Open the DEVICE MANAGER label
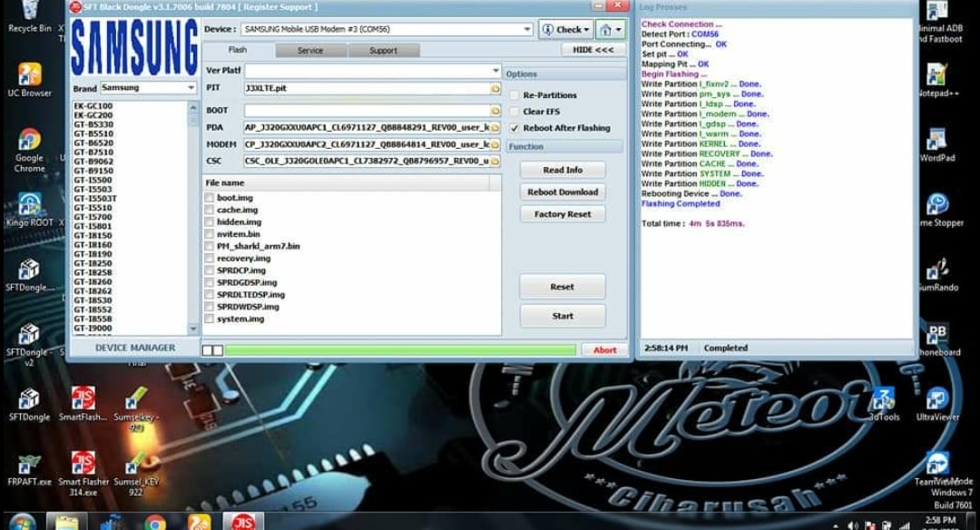Image resolution: width=980 pixels, height=530 pixels. pyautogui.click(x=135, y=348)
